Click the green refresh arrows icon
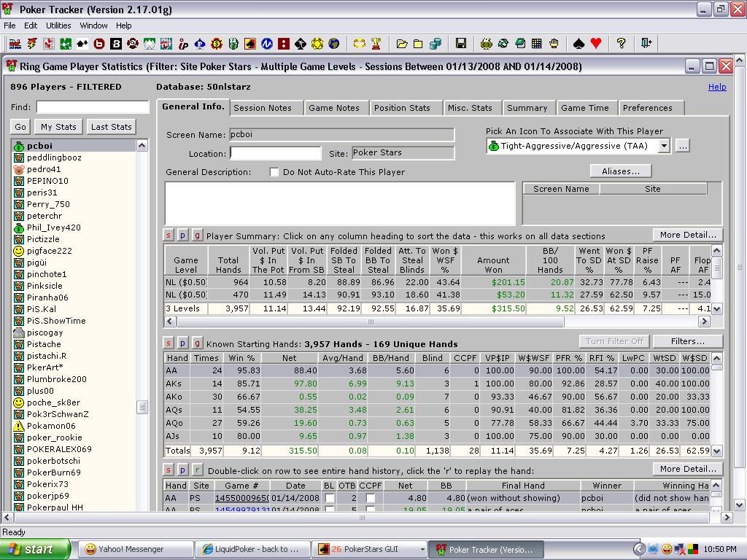The image size is (747, 560). 503,44
